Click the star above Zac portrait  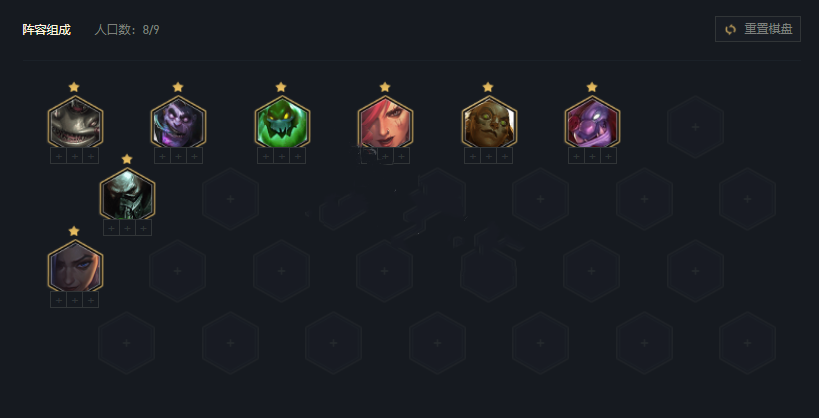tap(280, 87)
